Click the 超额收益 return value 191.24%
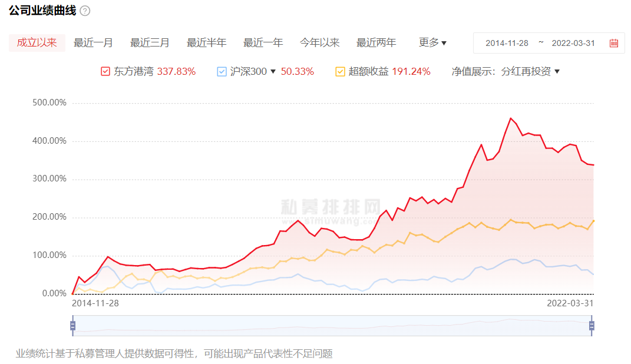This screenshot has height=364, width=631. [411, 72]
